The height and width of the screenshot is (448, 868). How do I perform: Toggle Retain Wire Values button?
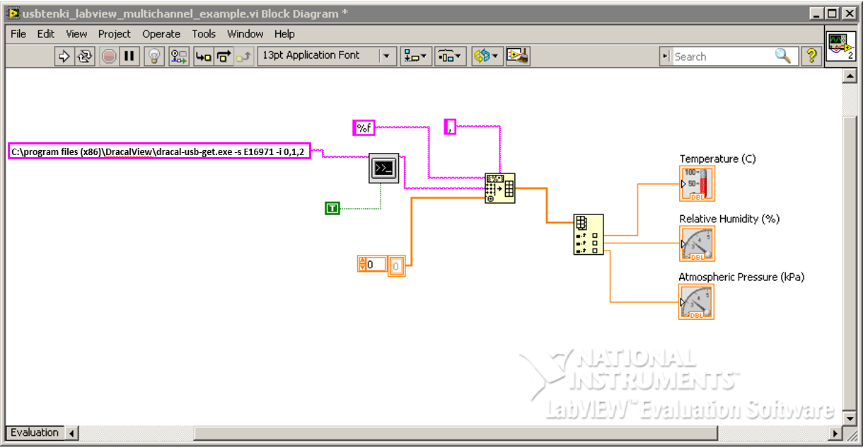click(178, 57)
